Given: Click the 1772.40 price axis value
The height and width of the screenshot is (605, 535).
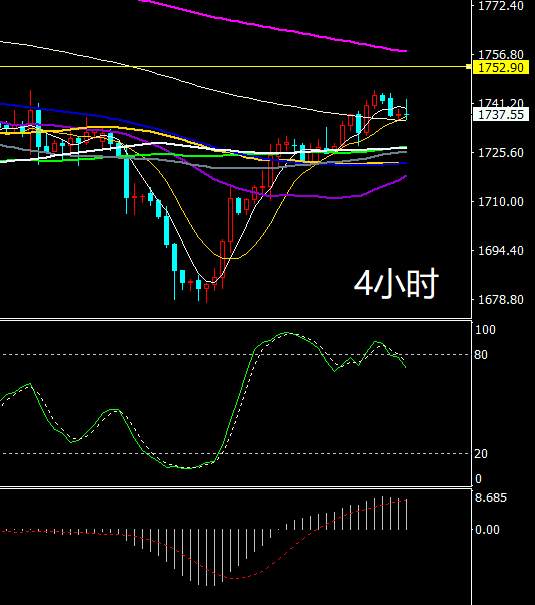Looking at the screenshot, I should click(501, 5).
